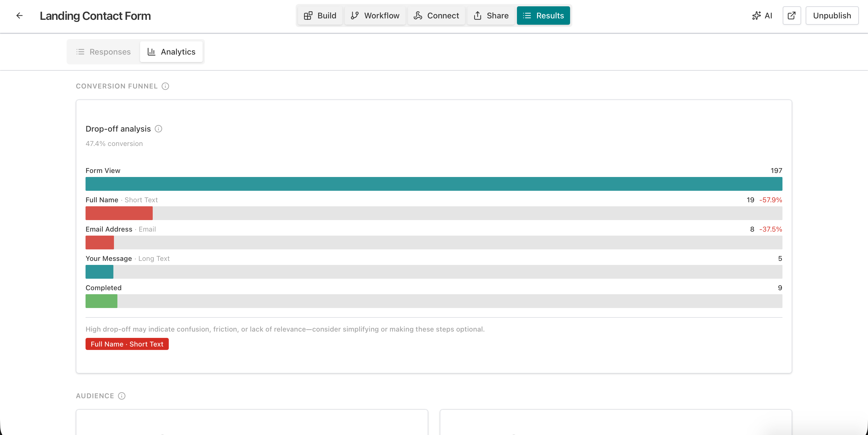Click the Share icon in toolbar
Viewport: 868px width, 435px height.
(477, 16)
